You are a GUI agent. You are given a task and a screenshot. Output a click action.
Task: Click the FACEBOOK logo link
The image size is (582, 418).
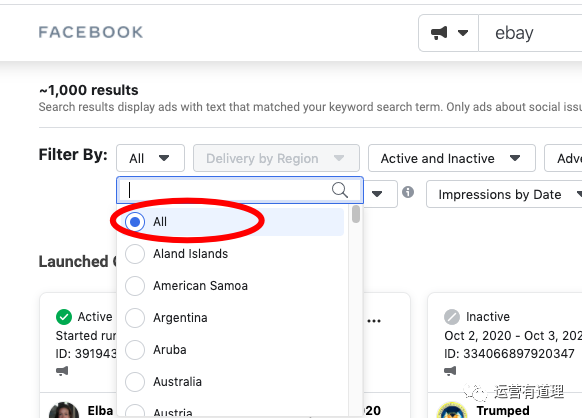pos(91,32)
